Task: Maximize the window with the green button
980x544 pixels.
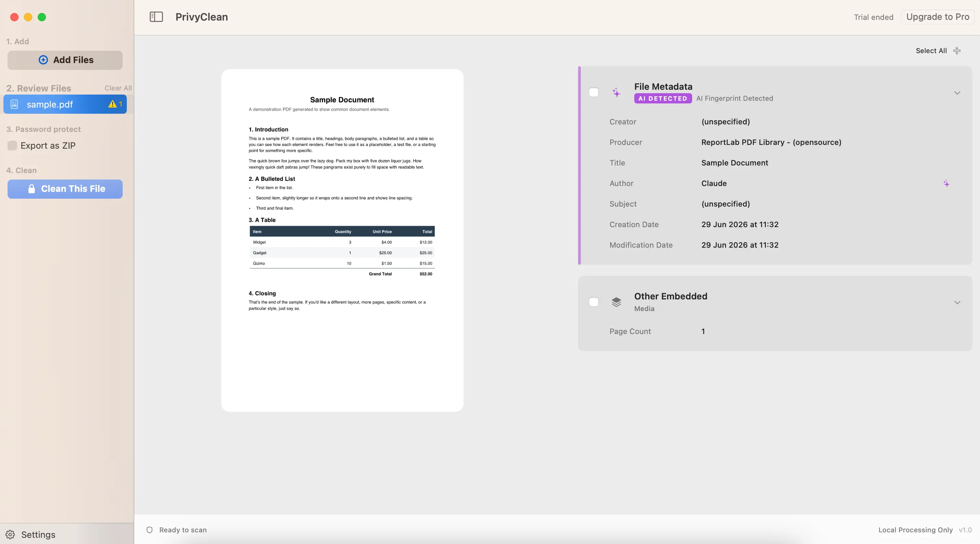Action: coord(42,17)
